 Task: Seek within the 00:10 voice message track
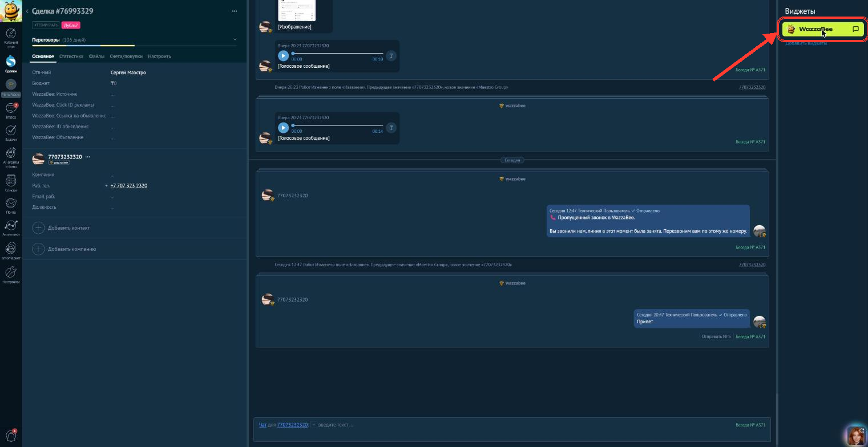point(338,54)
